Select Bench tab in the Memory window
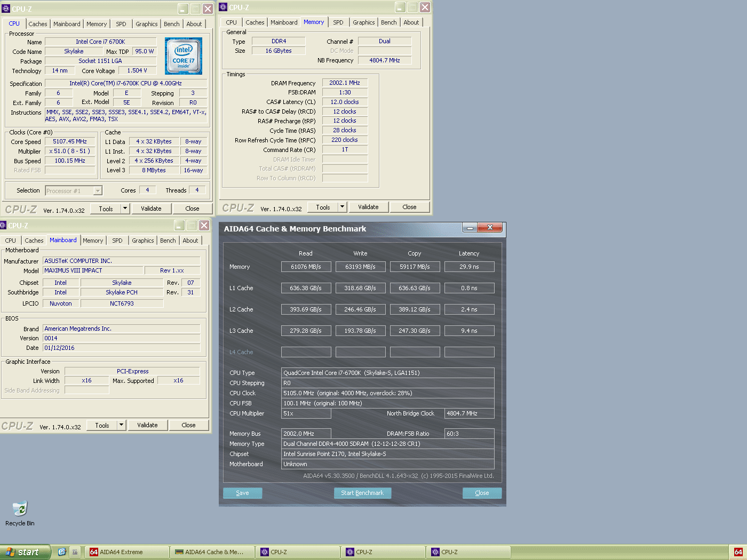The height and width of the screenshot is (560, 747). coord(389,22)
